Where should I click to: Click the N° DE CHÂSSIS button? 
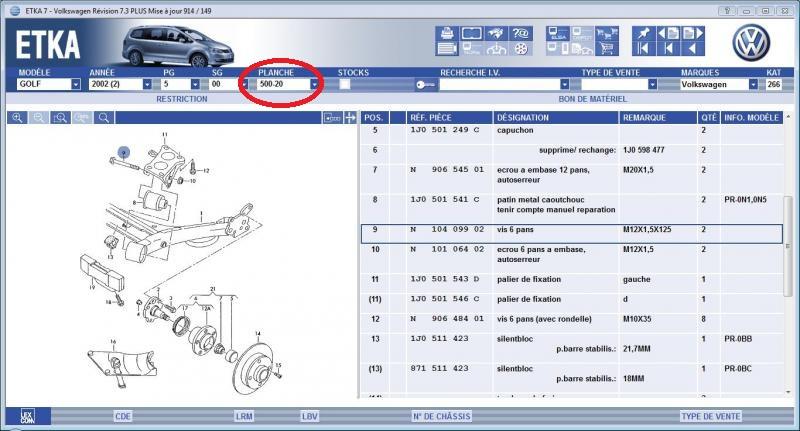(x=441, y=416)
